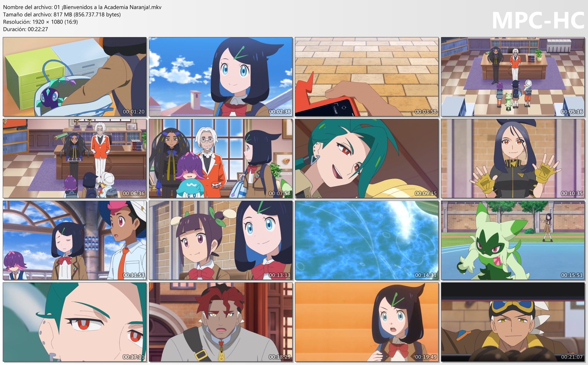Select the thumbnail at 00:05:16
This screenshot has width=588, height=365.
(x=513, y=77)
